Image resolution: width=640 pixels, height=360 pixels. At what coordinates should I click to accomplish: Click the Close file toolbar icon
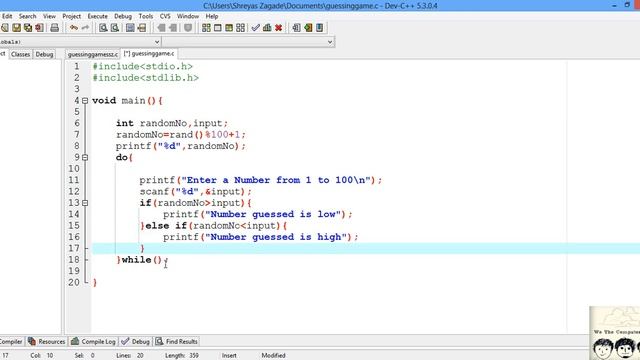point(39,28)
